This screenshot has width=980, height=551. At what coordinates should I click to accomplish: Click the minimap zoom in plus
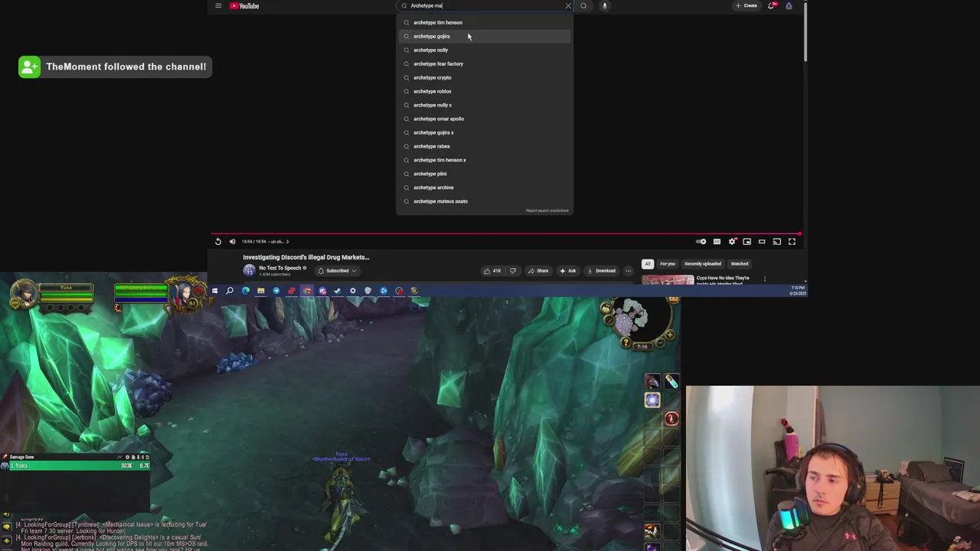click(669, 334)
